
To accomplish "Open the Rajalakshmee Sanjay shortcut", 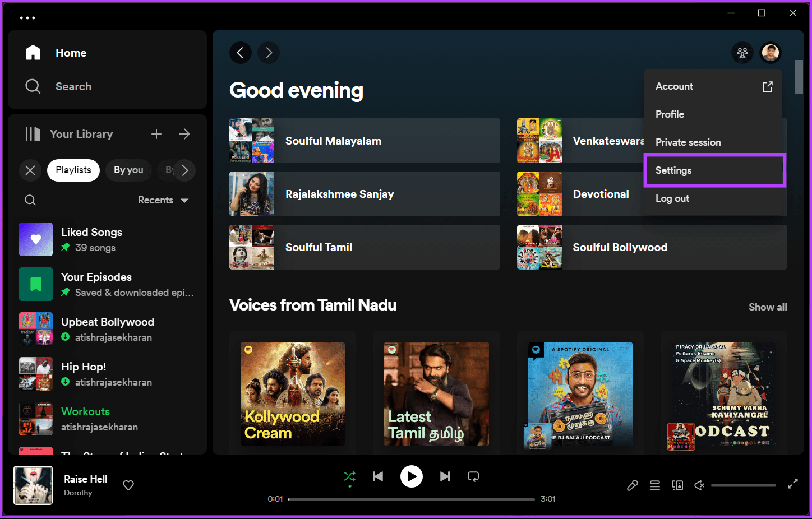I will pyautogui.click(x=365, y=194).
